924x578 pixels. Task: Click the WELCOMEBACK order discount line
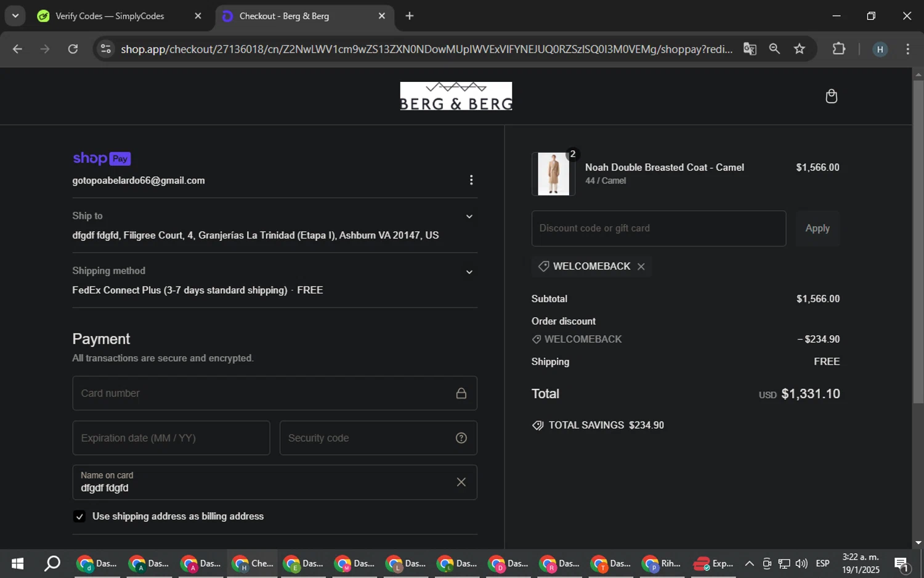[x=686, y=340]
